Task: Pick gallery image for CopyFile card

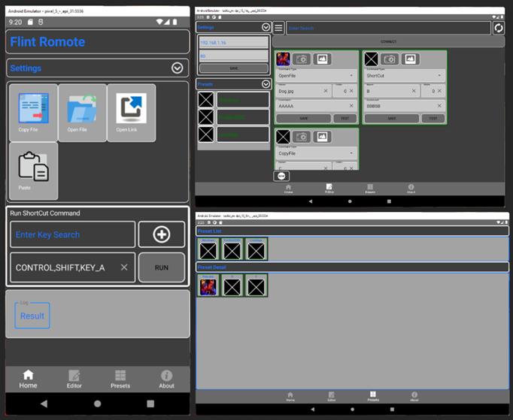Action: pyautogui.click(x=322, y=137)
